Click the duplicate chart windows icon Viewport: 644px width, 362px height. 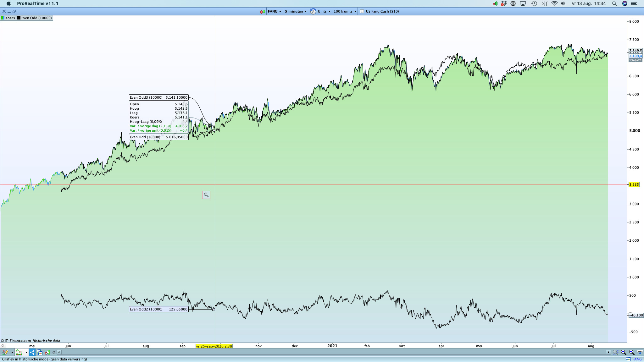tap(40, 352)
